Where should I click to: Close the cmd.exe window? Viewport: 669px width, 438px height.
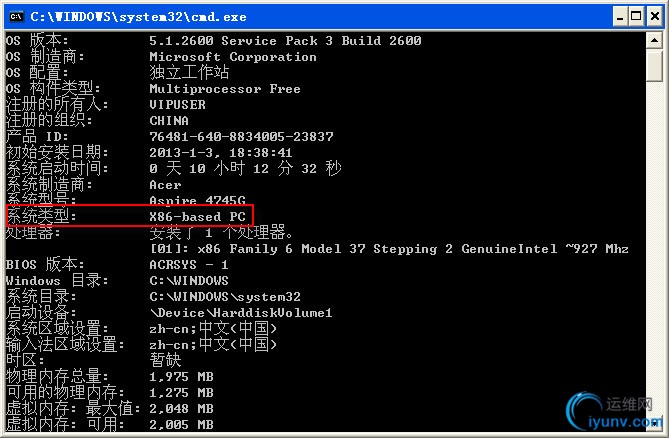tap(655, 16)
